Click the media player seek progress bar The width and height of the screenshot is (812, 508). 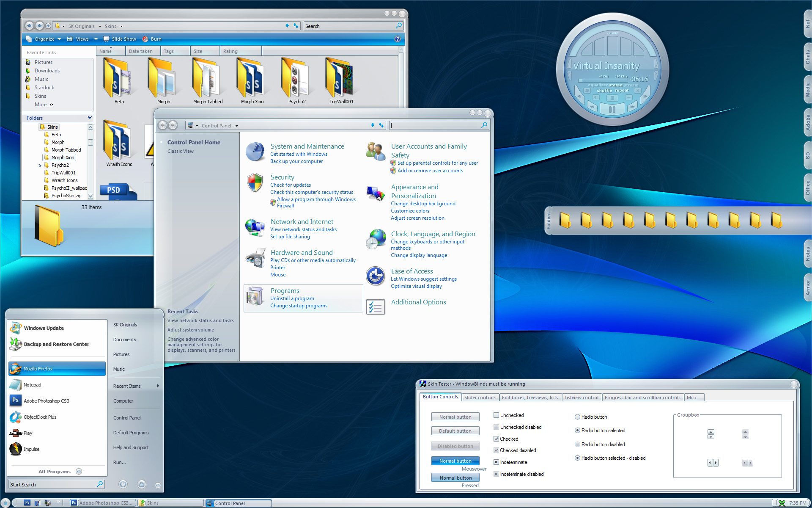tap(603, 80)
